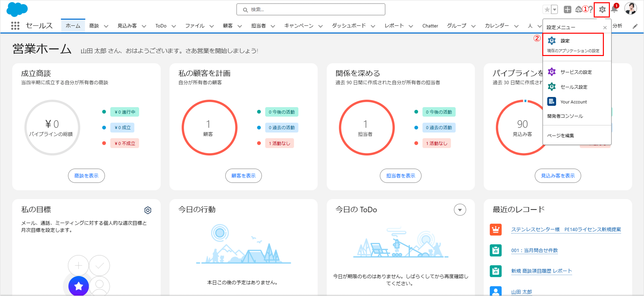This screenshot has width=644, height=296.
Task: Open the Chatter tab
Action: [430, 26]
